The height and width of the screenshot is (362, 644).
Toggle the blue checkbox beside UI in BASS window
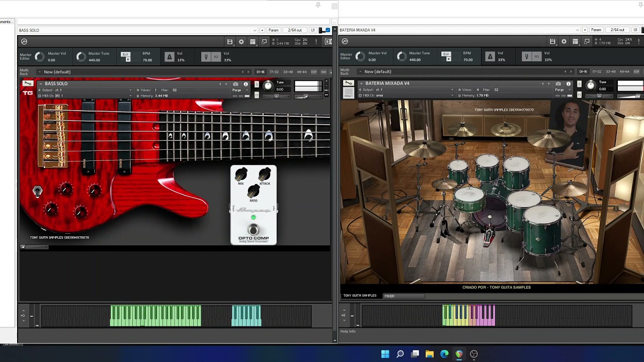click(328, 30)
